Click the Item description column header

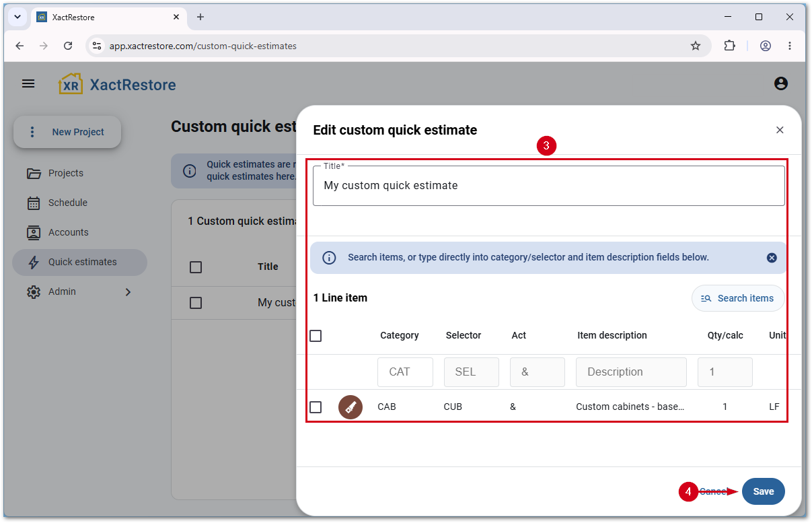612,335
